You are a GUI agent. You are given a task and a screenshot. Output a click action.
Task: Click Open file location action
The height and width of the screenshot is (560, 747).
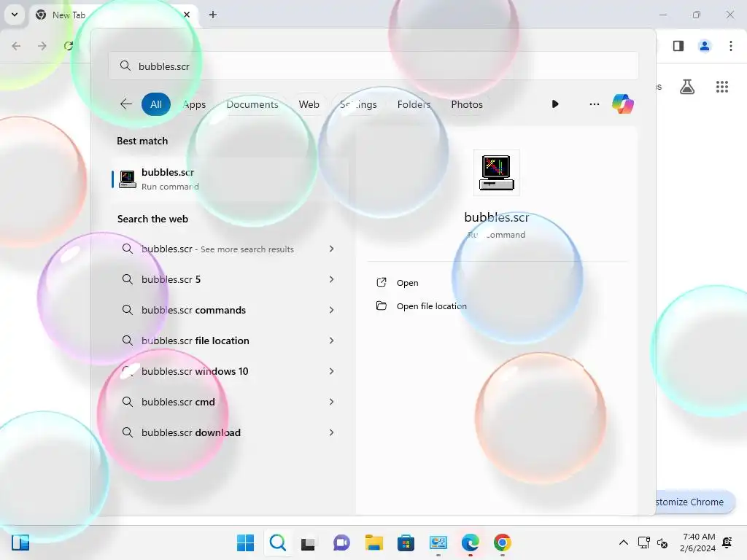432,306
